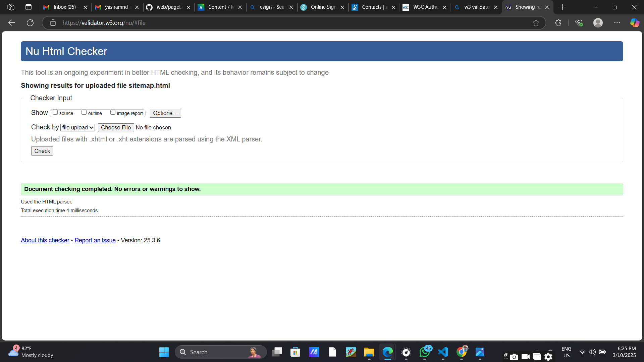Switch to the Inbox (25) Gmail tab

pyautogui.click(x=64, y=7)
